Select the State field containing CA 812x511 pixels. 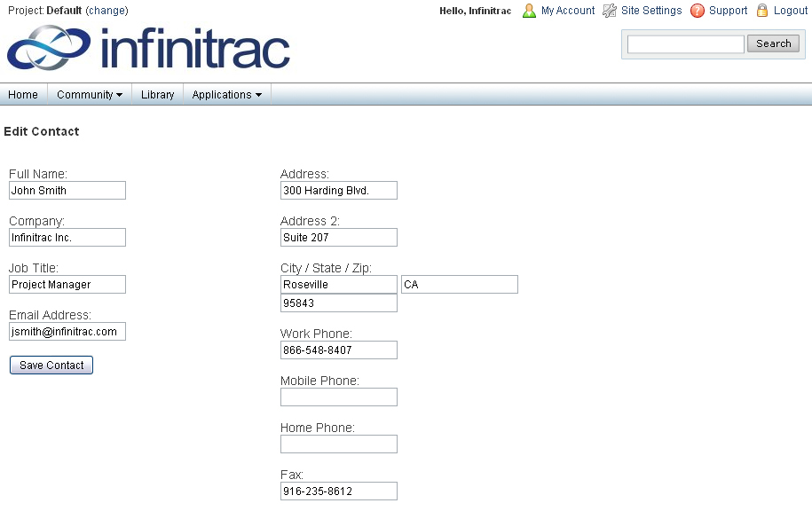click(x=460, y=284)
